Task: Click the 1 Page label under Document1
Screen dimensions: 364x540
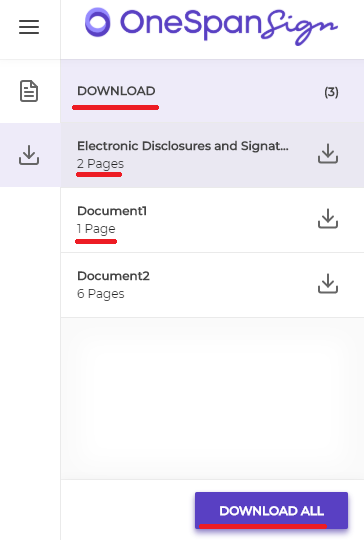Action: tap(96, 229)
